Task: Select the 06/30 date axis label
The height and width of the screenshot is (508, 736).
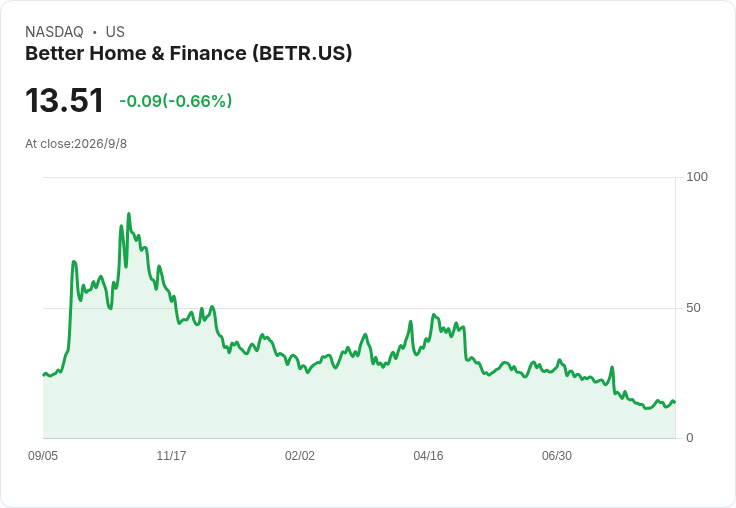Action: (x=557, y=455)
